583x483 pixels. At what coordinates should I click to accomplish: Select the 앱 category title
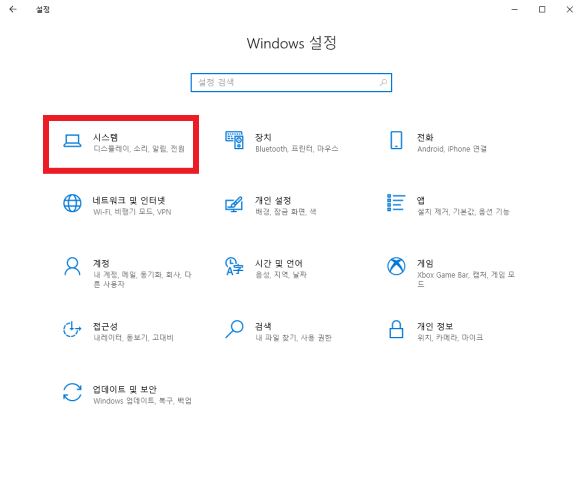(421, 201)
